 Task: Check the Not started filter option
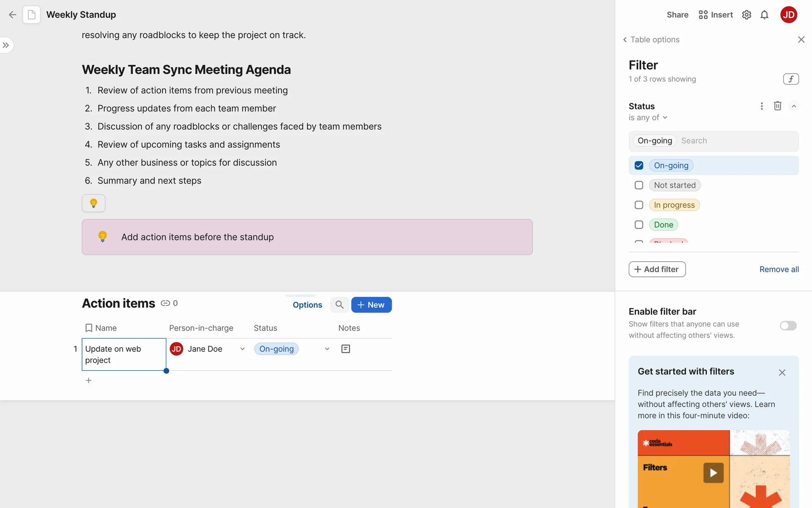(x=639, y=185)
